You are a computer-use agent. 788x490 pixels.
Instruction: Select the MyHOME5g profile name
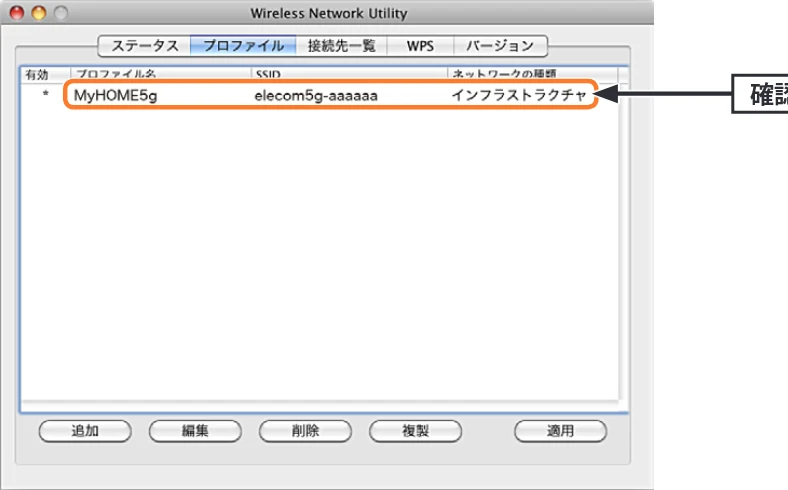[116, 95]
